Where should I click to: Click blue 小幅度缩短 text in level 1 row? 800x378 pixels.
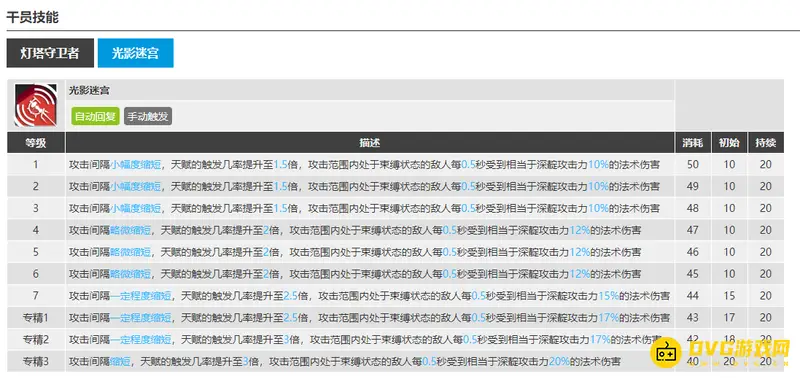[x=136, y=165]
